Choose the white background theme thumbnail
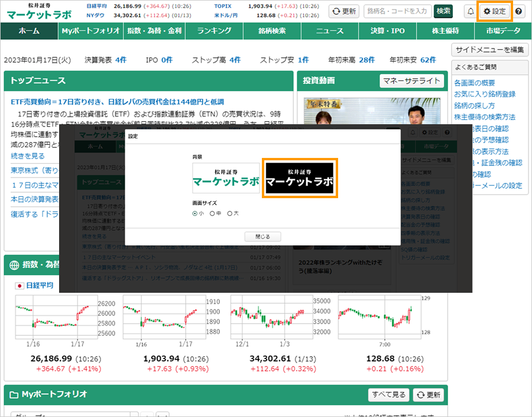 point(226,178)
